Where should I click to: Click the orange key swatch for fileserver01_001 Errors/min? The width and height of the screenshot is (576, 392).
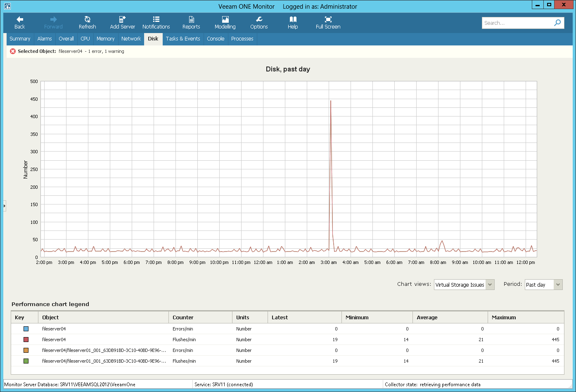(x=26, y=350)
